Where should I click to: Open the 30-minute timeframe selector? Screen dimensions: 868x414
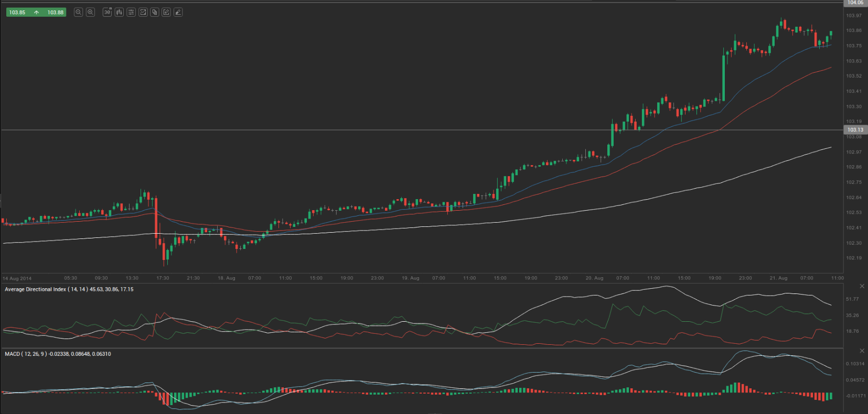point(108,12)
